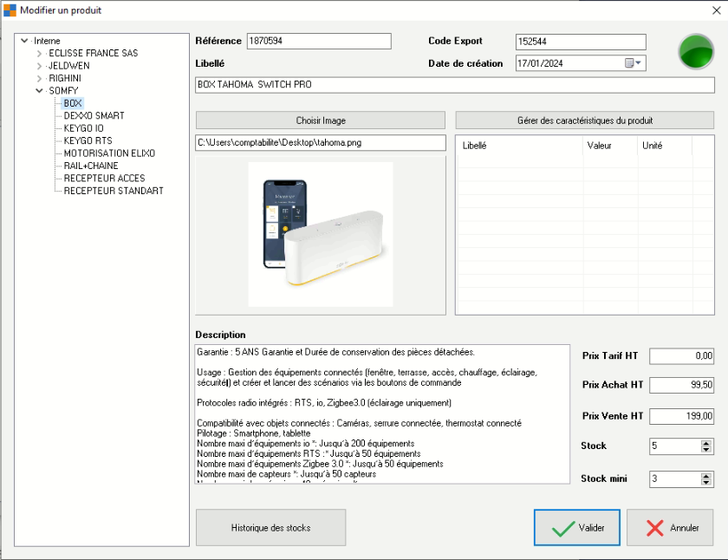Close the Modifier un produit window
Viewport: 728px width, 560px height.
(x=717, y=10)
